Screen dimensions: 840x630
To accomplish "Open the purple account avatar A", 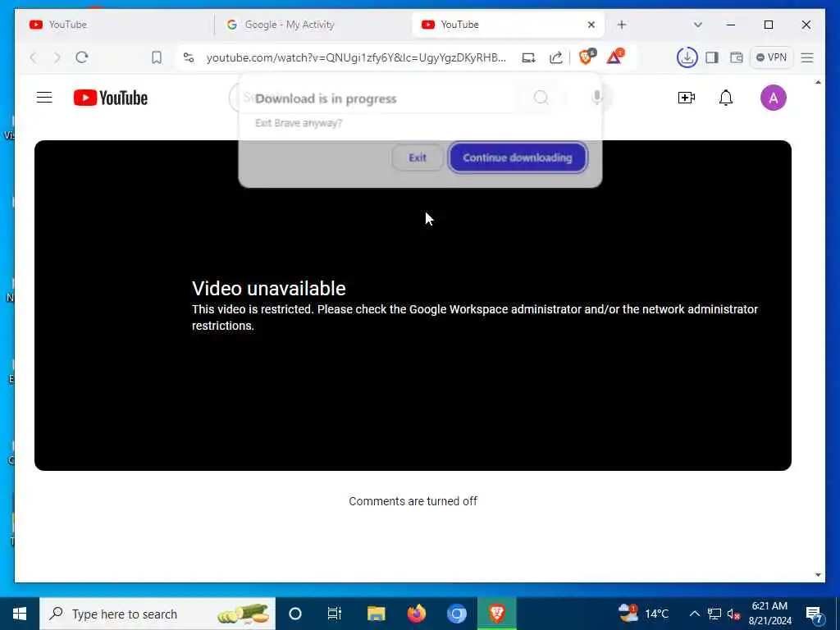I will tap(773, 98).
